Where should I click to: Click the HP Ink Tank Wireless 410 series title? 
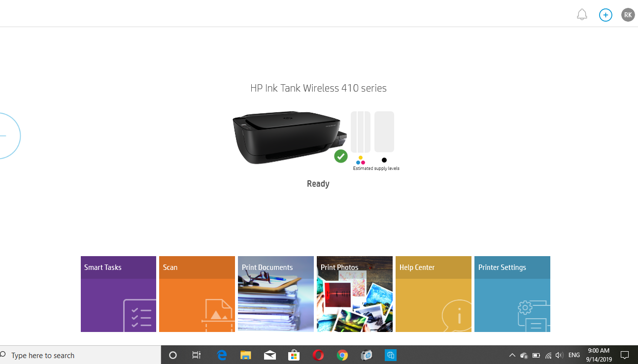(x=318, y=88)
